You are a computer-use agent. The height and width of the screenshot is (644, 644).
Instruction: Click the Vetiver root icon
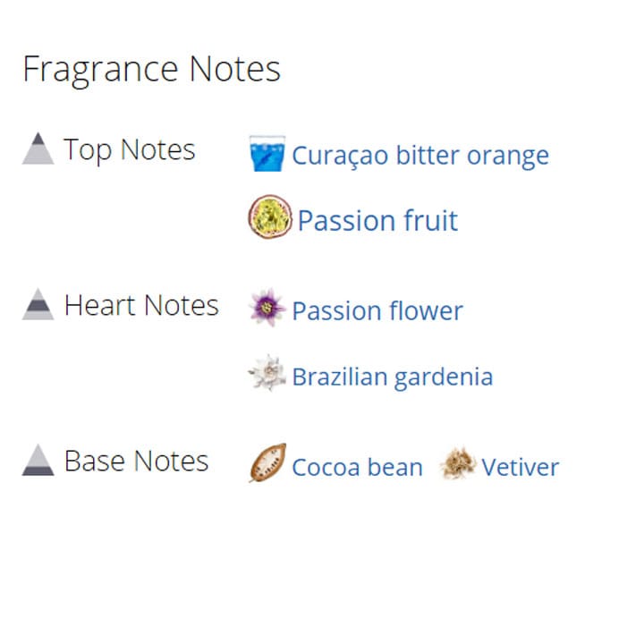[458, 463]
